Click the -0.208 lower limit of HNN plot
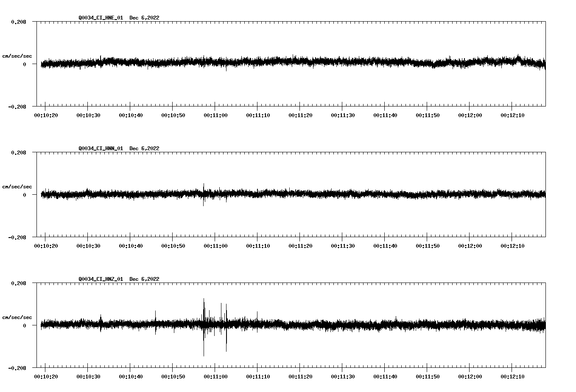Screen dimensions: 576x392 point(17,237)
